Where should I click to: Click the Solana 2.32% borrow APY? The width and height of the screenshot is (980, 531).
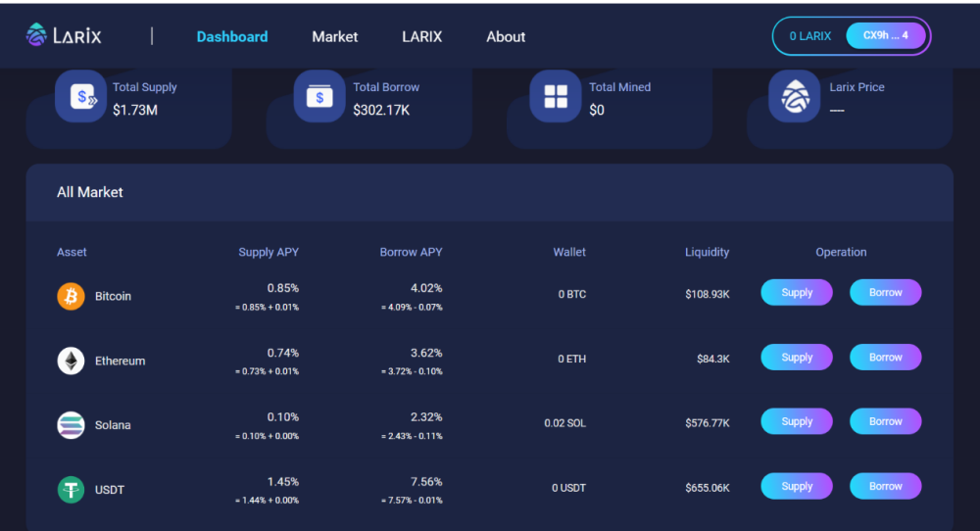tap(426, 416)
